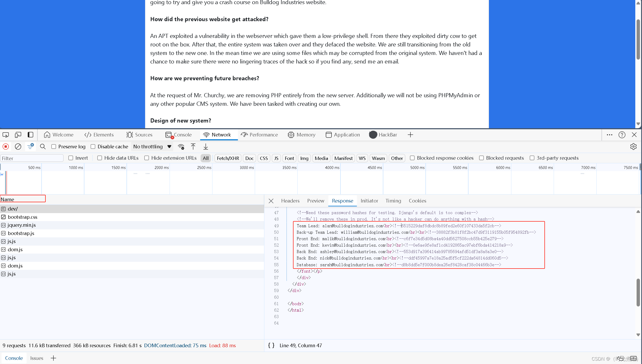The width and height of the screenshot is (642, 364).
Task: Toggle the Preserve log checkbox
Action: click(x=53, y=146)
